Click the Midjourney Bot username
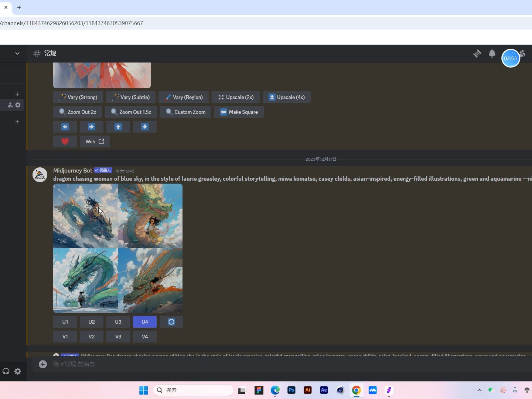Screen dimensions: 532x399 tap(72, 170)
